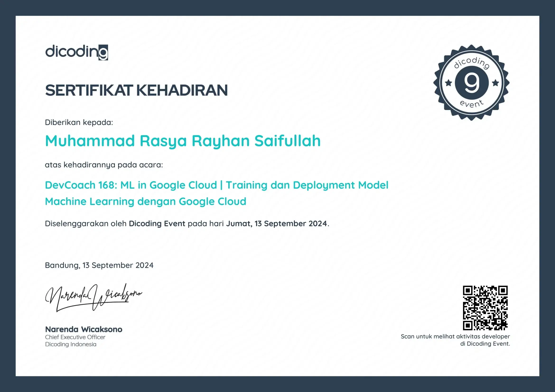Click the dicoding logo at top left
This screenshot has width=555, height=392.
[x=77, y=52]
